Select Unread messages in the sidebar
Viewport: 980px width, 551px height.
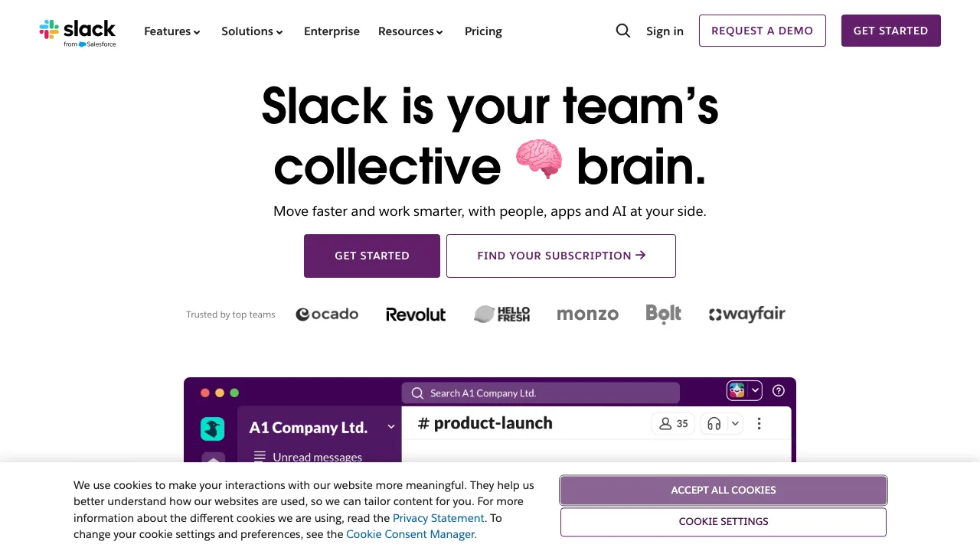316,457
